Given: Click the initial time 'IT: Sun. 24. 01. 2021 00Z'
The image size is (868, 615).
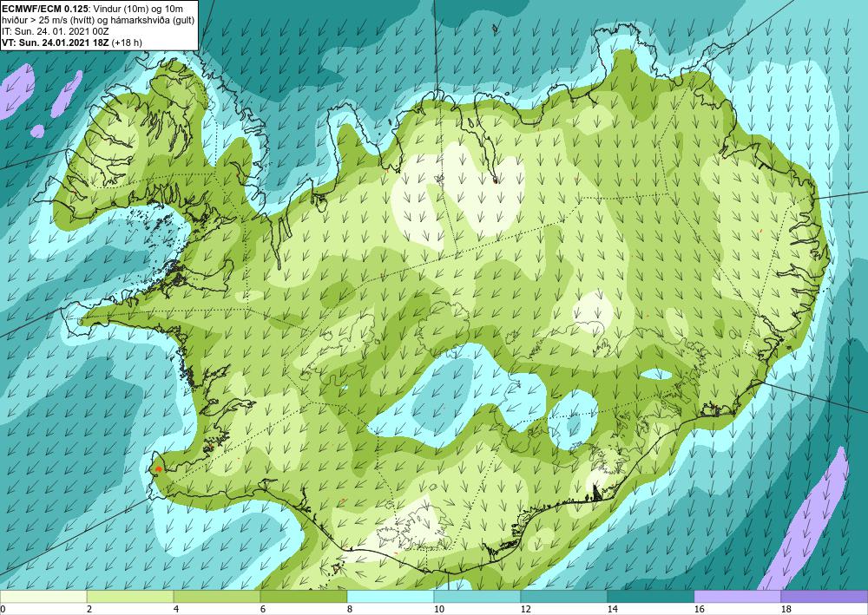Looking at the screenshot, I should click(56, 31).
